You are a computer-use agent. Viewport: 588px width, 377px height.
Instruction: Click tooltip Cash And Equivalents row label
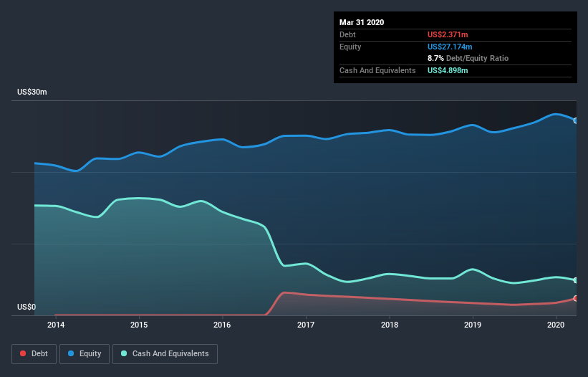pyautogui.click(x=377, y=70)
